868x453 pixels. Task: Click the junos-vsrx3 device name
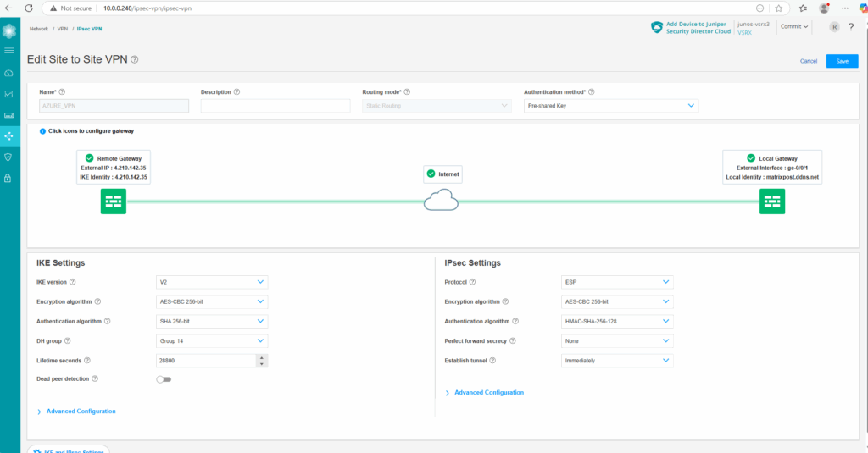click(x=754, y=25)
